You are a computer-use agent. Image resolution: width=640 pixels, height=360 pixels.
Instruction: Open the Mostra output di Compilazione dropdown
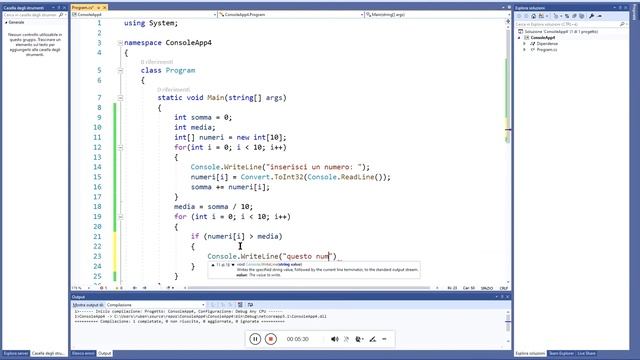click(156, 305)
